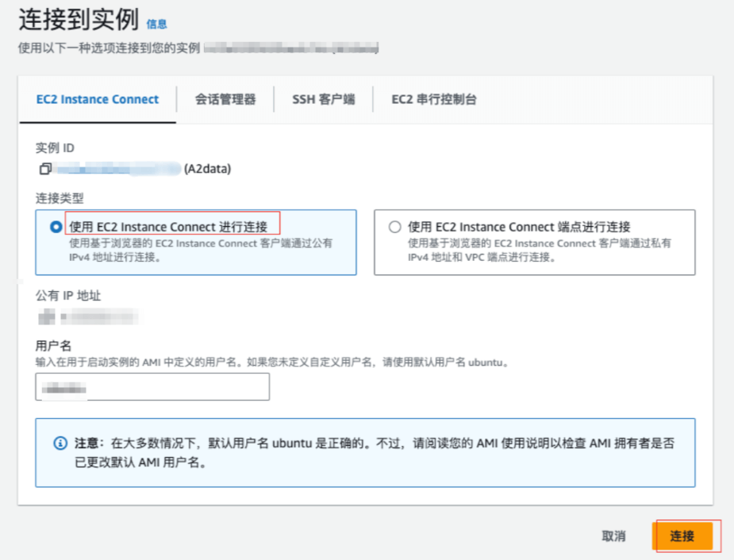
Task: Click the 公有 IPv4 connection description text
Action: (201, 250)
